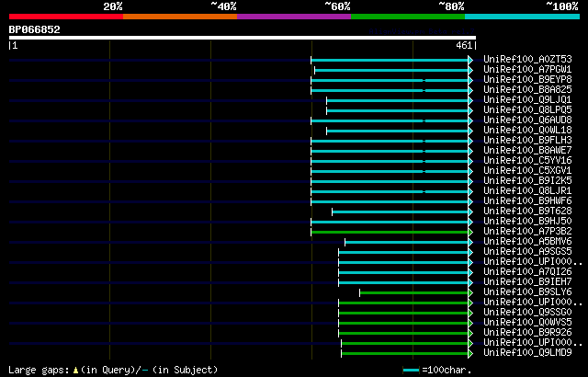
Task: Click the Large gaps legend text
Action: click(113, 370)
